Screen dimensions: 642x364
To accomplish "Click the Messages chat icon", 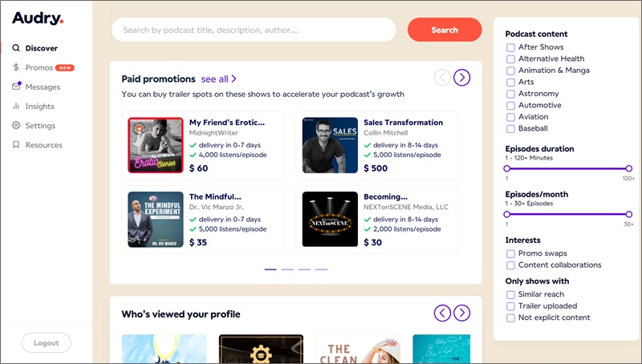I will click(16, 87).
